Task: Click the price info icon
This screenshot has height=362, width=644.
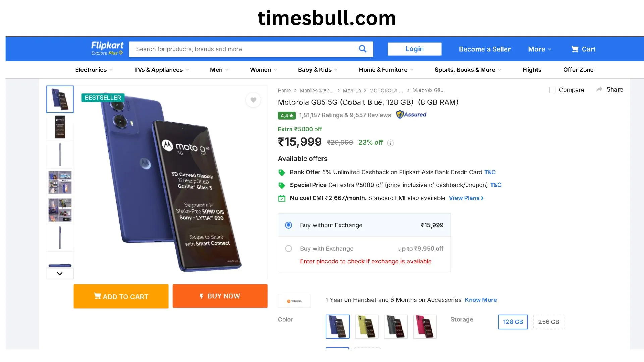Action: click(x=390, y=143)
